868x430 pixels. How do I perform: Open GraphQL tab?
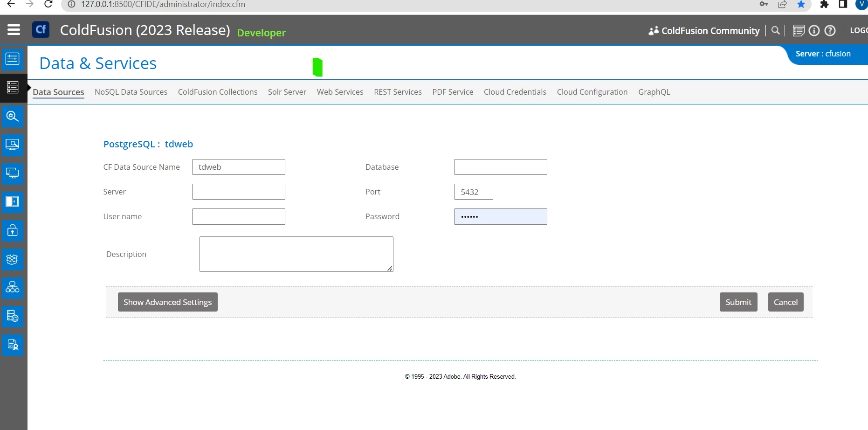pyautogui.click(x=654, y=92)
